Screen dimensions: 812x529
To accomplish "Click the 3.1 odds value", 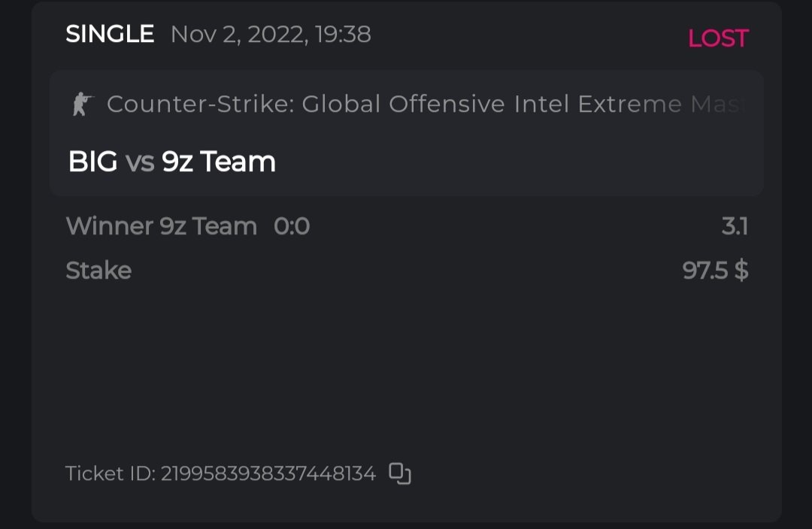I will click(734, 226).
